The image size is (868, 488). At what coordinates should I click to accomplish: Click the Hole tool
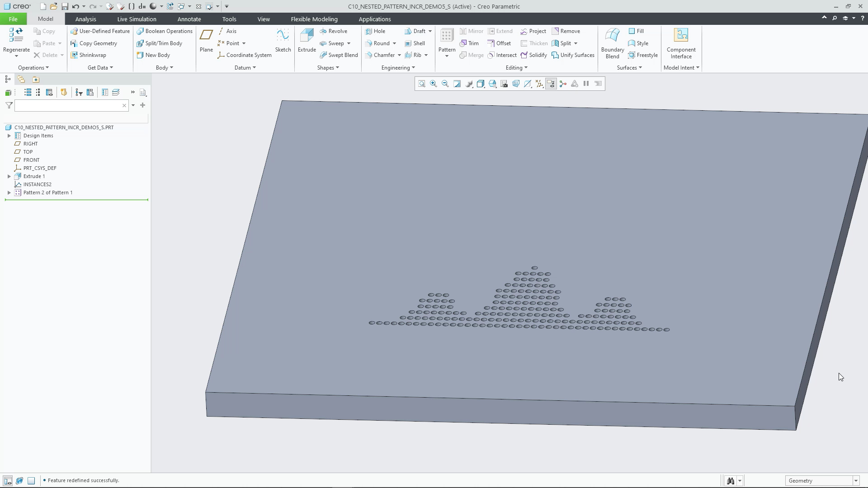pos(375,31)
